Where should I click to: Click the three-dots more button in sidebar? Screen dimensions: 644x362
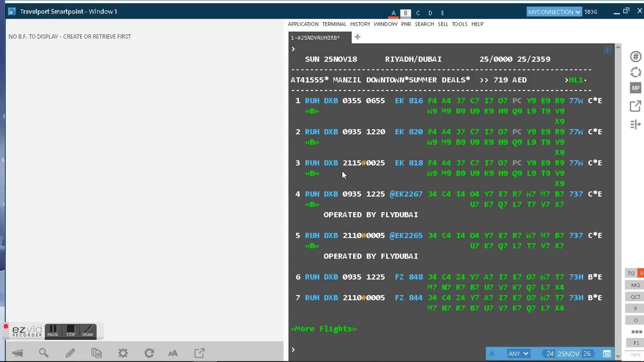(x=636, y=332)
